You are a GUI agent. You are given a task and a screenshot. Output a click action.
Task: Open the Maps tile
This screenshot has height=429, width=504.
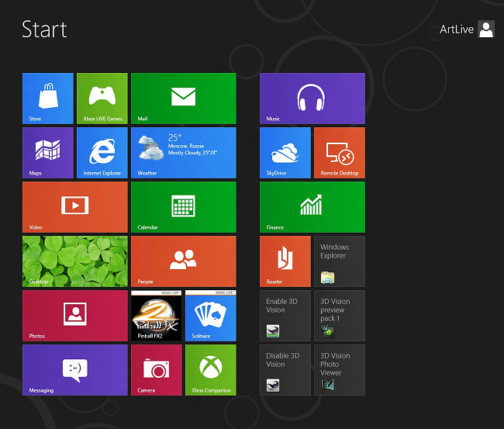click(x=48, y=153)
